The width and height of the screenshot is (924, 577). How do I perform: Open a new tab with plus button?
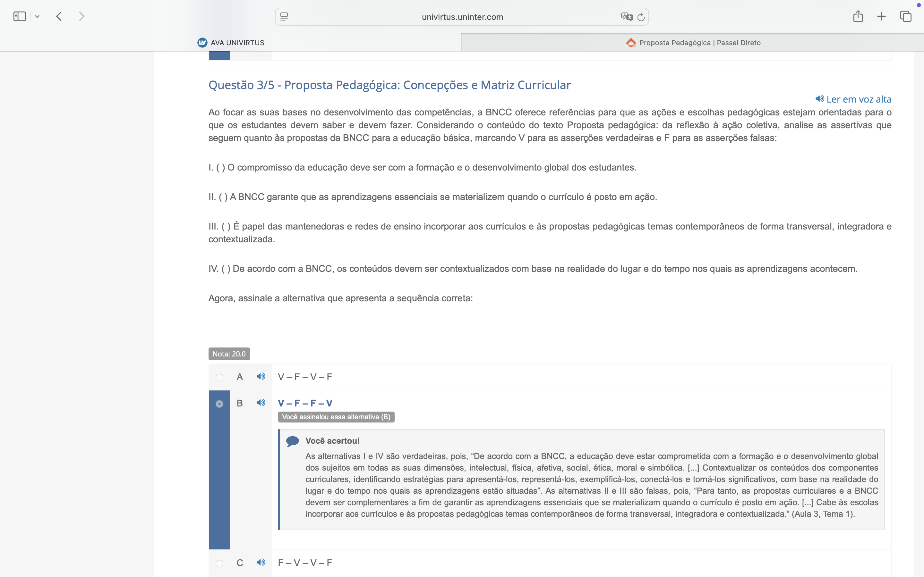click(x=881, y=16)
